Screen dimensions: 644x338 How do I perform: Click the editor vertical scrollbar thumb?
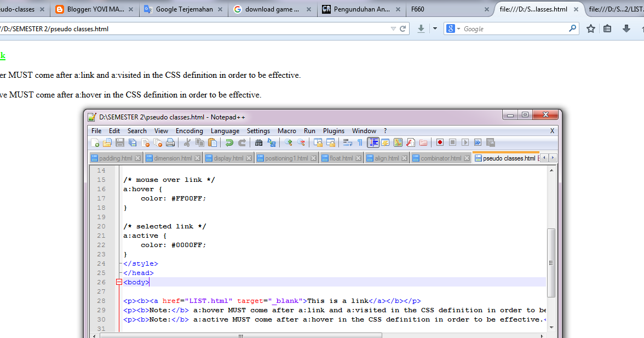[551, 262]
